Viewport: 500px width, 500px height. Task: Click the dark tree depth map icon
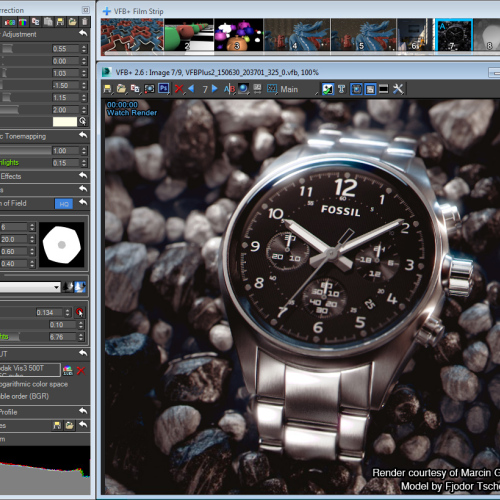68,287
